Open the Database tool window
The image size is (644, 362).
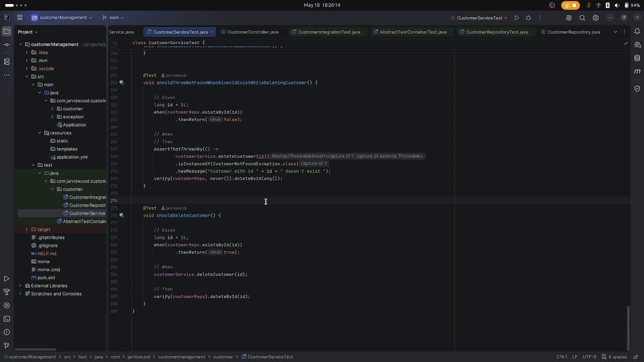pos(637,58)
